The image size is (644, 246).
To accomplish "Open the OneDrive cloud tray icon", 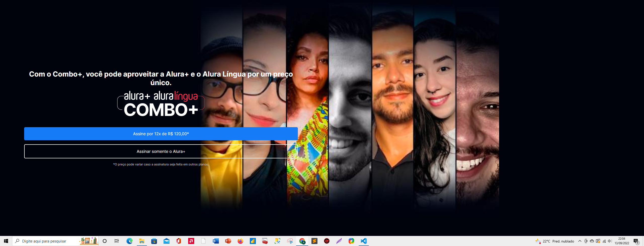I will coord(592,241).
